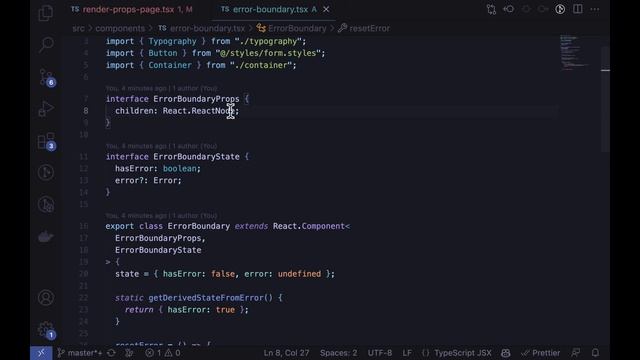Click 'undefined' in state initializer
640x360 pixels.
click(299, 274)
